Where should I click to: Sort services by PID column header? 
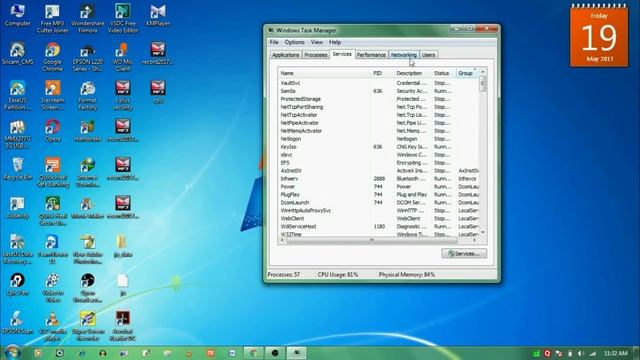click(382, 73)
